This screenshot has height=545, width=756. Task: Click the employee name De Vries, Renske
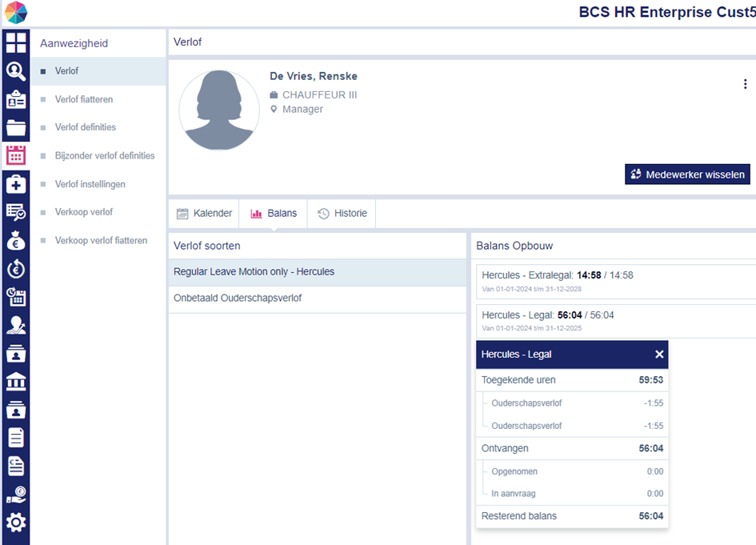coord(314,76)
